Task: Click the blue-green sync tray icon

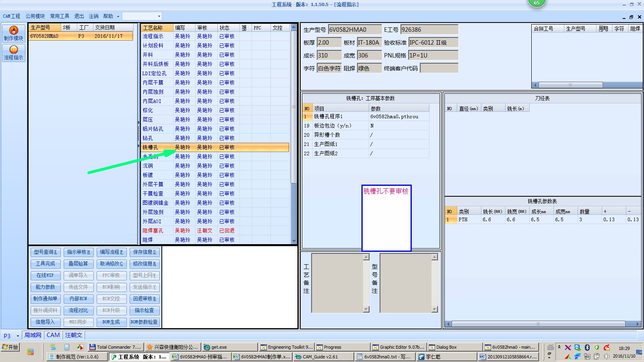Action: 577,348
